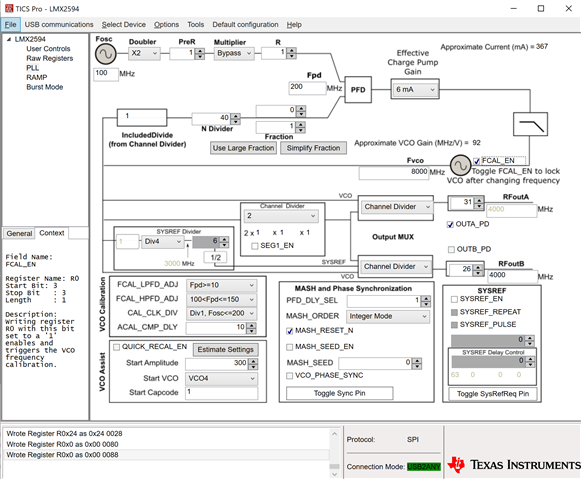Click the Start Capcode input field
The image size is (581, 479).
(221, 392)
